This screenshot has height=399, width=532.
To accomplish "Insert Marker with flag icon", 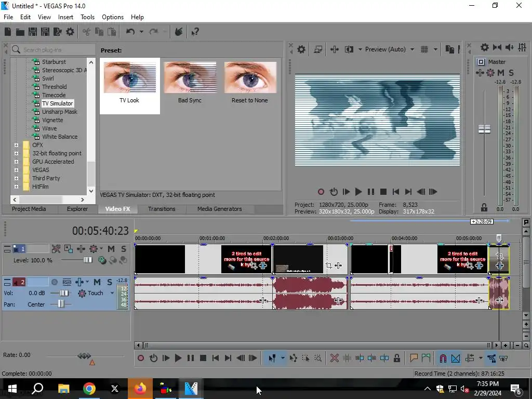I will 414,358.
